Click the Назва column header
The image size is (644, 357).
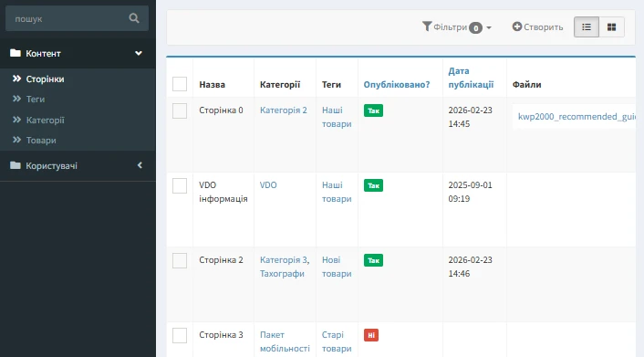[212, 84]
